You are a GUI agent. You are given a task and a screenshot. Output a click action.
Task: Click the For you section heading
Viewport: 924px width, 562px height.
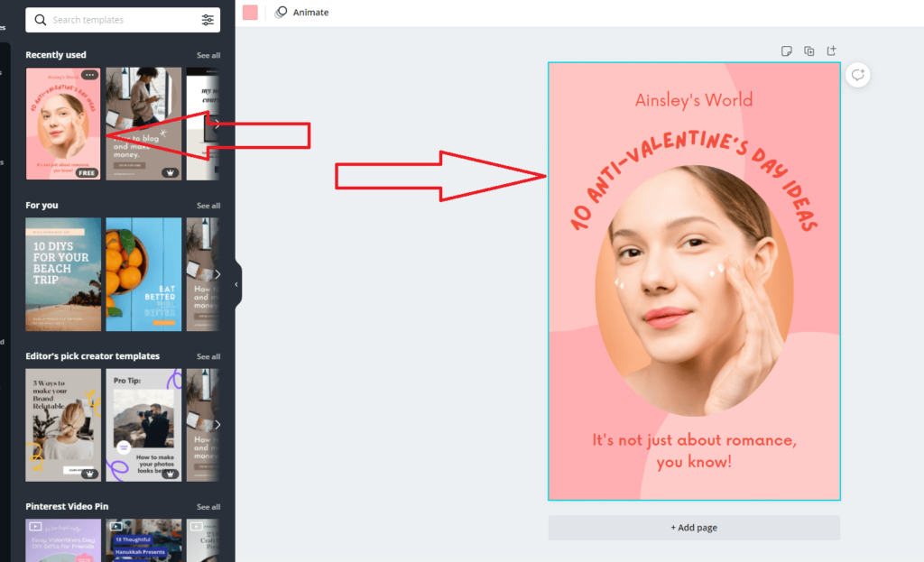tap(42, 205)
